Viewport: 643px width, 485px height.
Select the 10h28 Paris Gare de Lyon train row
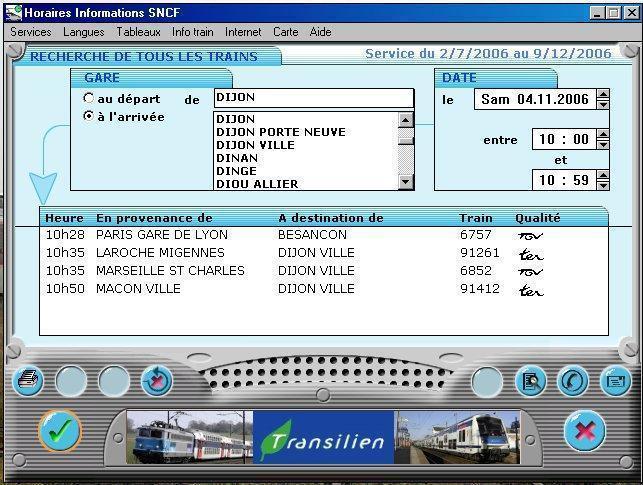tap(300, 235)
